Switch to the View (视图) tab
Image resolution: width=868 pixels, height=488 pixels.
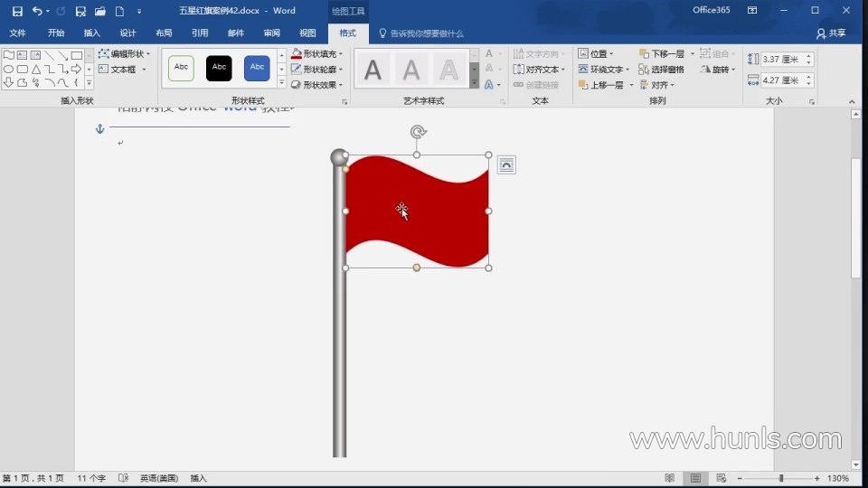[307, 33]
